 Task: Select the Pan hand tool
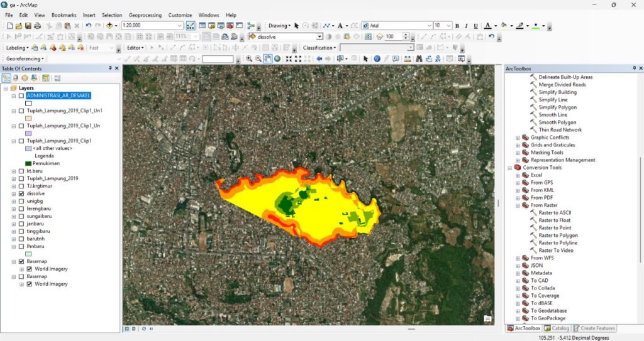coord(267,59)
